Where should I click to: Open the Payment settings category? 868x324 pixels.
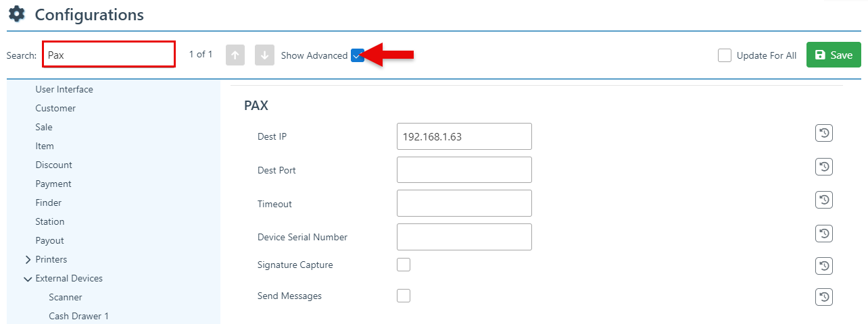53,184
